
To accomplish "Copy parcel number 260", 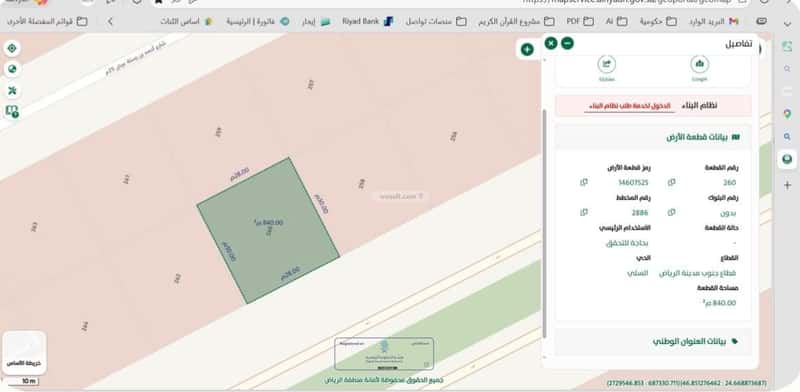I will pyautogui.click(x=671, y=182).
